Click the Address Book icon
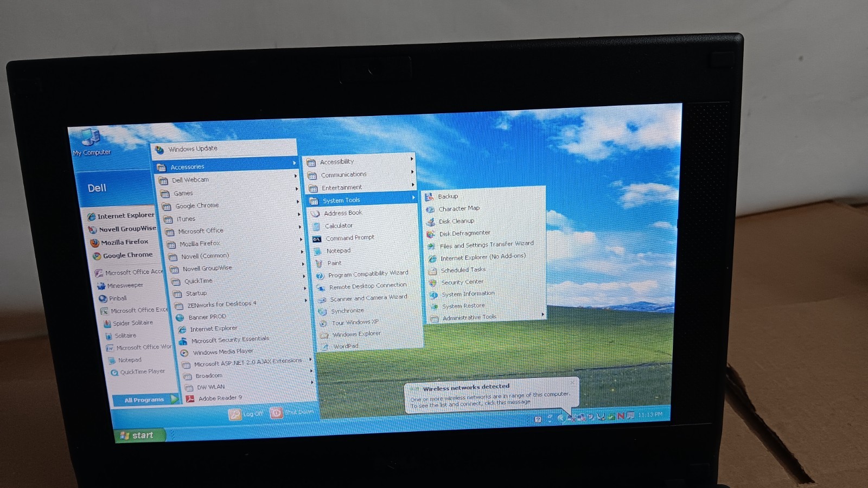868x488 pixels. [315, 214]
